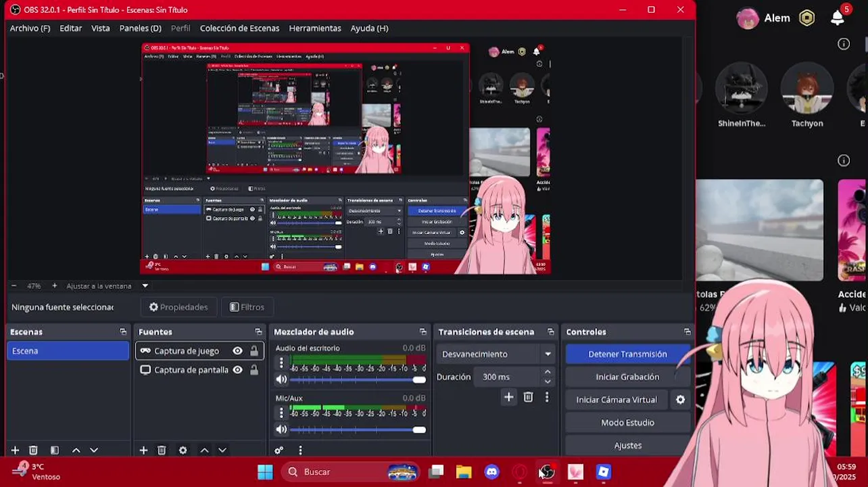
Task: Open Ajustes settings button
Action: (627, 446)
